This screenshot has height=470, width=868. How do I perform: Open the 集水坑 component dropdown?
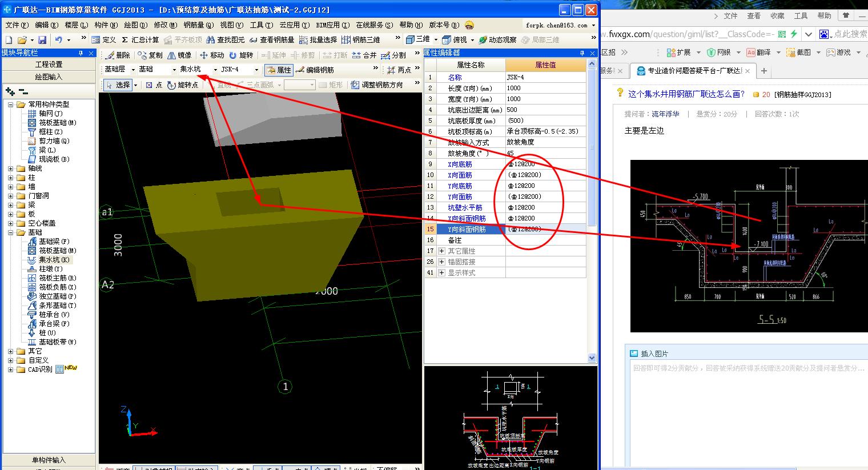pyautogui.click(x=215, y=70)
